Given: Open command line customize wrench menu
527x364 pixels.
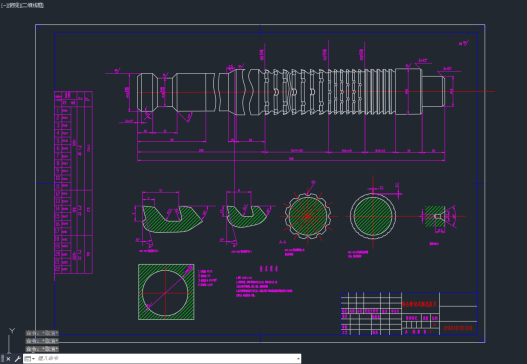Looking at the screenshot, I should point(17,359).
